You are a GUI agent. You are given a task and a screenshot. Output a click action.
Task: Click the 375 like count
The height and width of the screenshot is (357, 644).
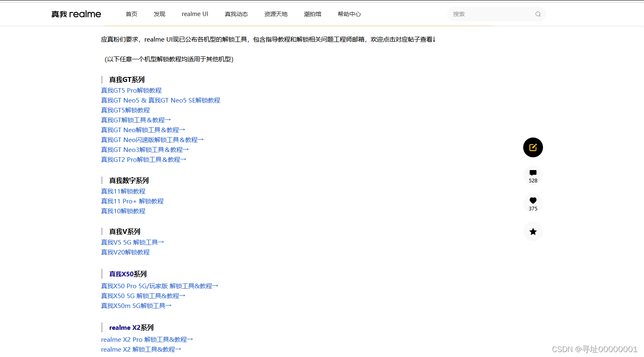coord(533,209)
